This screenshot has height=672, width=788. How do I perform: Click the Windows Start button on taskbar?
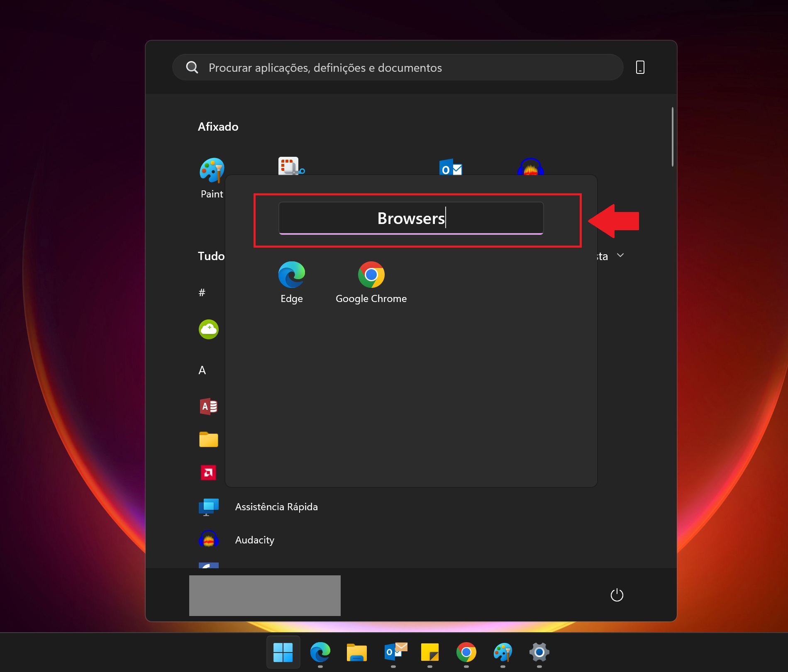(x=283, y=653)
